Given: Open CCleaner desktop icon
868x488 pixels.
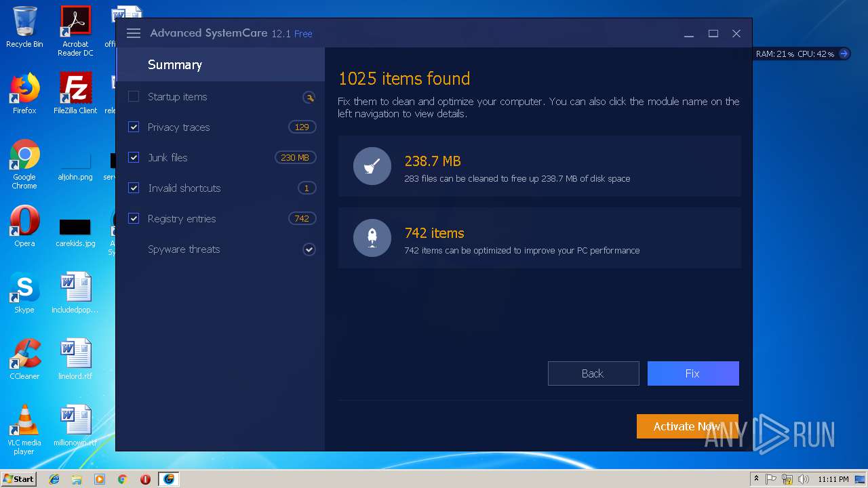Looking at the screenshot, I should [24, 359].
